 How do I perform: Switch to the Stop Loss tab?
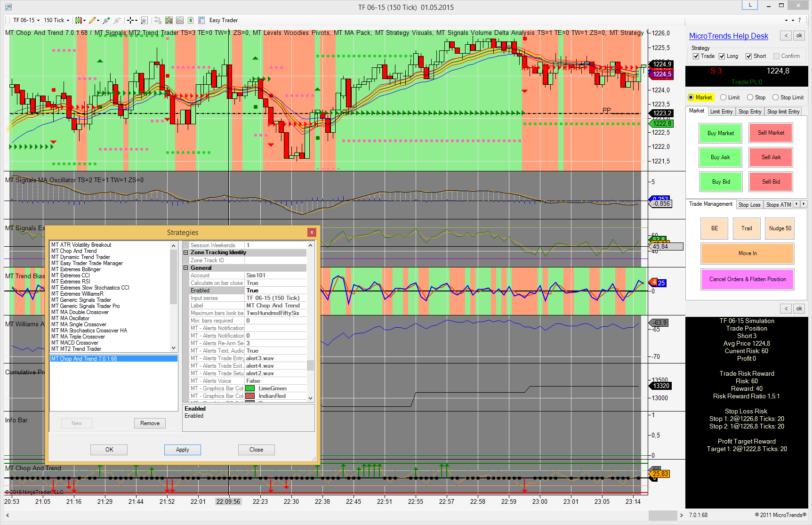(x=749, y=205)
